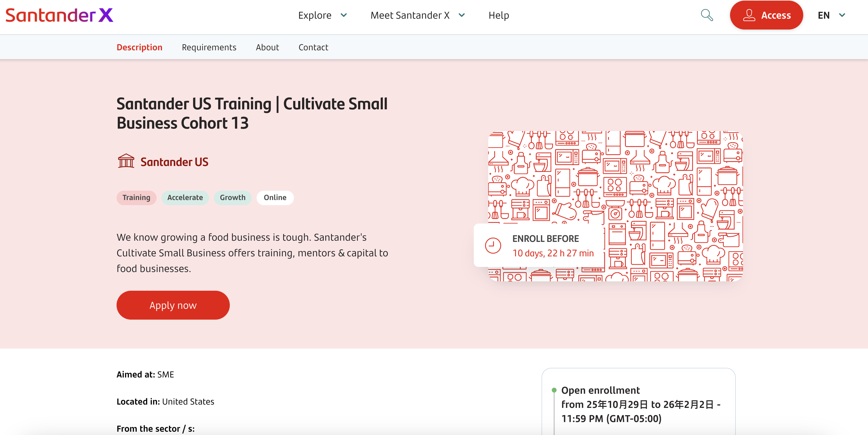Open the Santander US organization link

pyautogui.click(x=174, y=162)
